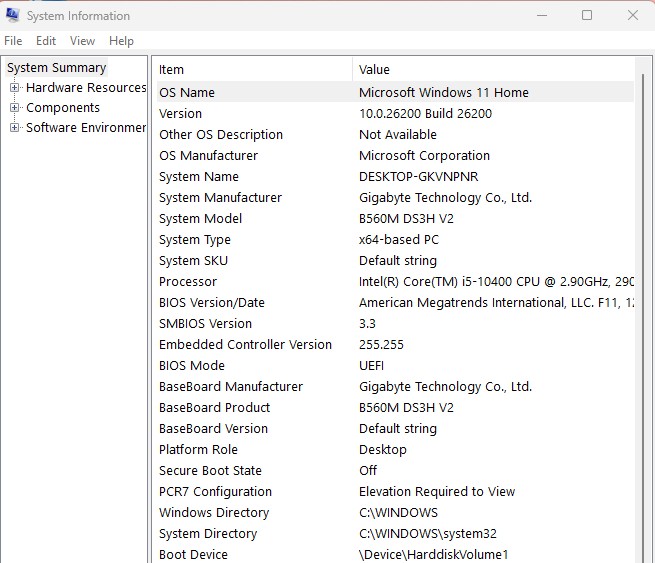The width and height of the screenshot is (655, 563).
Task: Click the System Information app icon in title bar
Action: coord(12,15)
